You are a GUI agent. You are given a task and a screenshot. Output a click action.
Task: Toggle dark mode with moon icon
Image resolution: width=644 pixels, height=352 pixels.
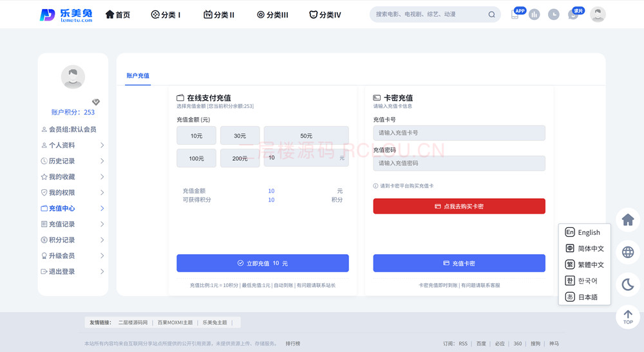(x=628, y=284)
